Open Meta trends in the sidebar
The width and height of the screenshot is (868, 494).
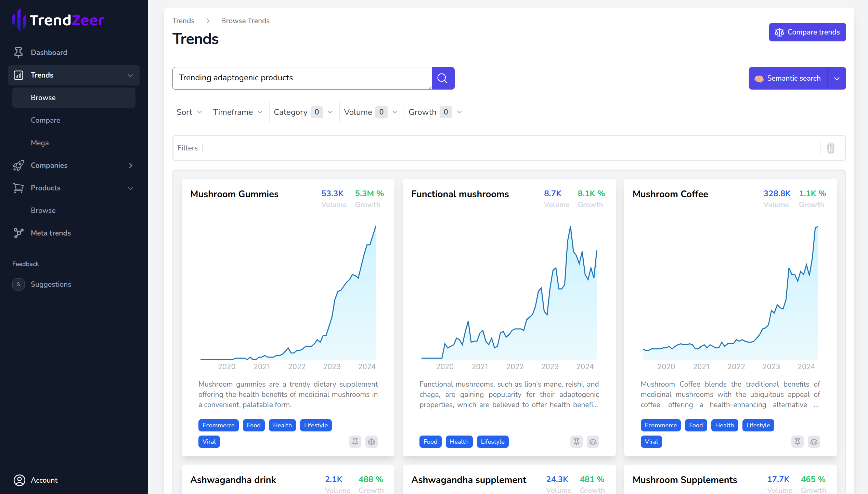(x=51, y=233)
